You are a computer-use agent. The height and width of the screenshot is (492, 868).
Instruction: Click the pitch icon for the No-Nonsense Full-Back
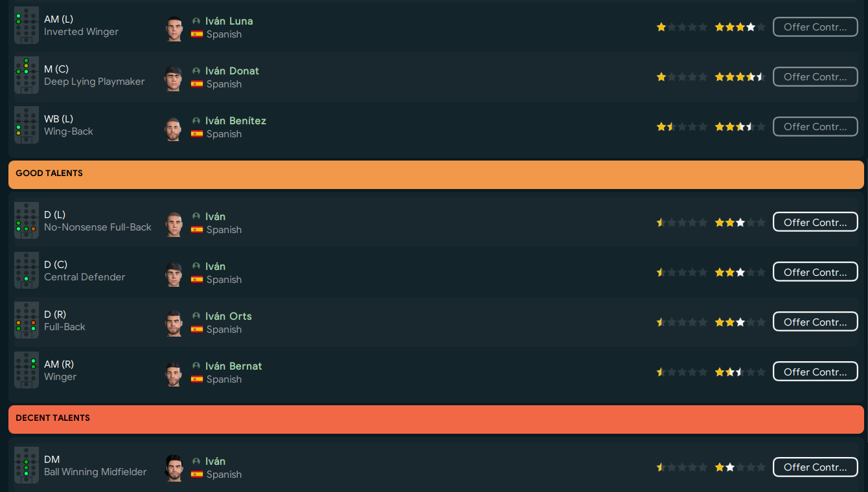pyautogui.click(x=27, y=221)
